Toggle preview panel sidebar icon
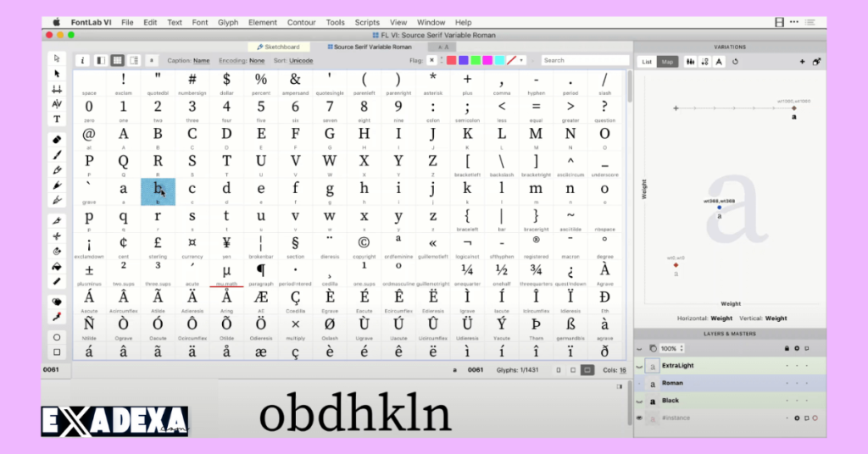This screenshot has height=454, width=868. [620, 386]
